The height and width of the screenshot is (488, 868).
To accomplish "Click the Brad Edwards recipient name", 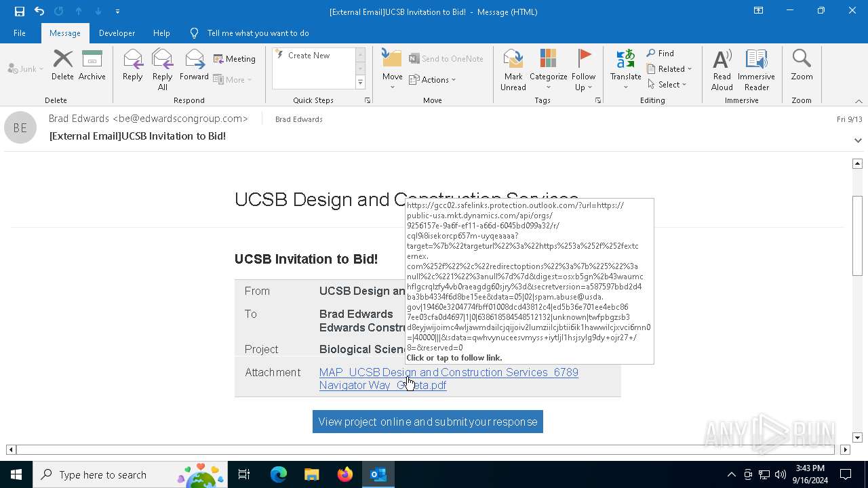I will pyautogui.click(x=299, y=119).
